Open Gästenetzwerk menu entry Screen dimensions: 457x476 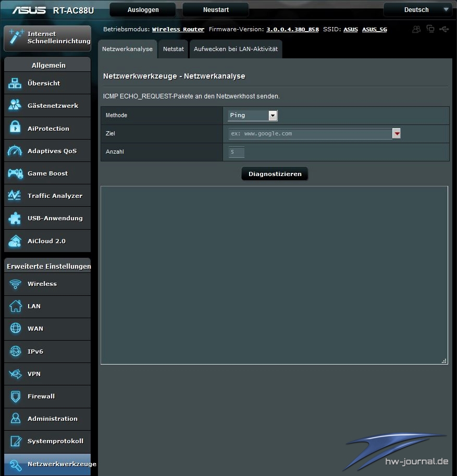tap(47, 106)
